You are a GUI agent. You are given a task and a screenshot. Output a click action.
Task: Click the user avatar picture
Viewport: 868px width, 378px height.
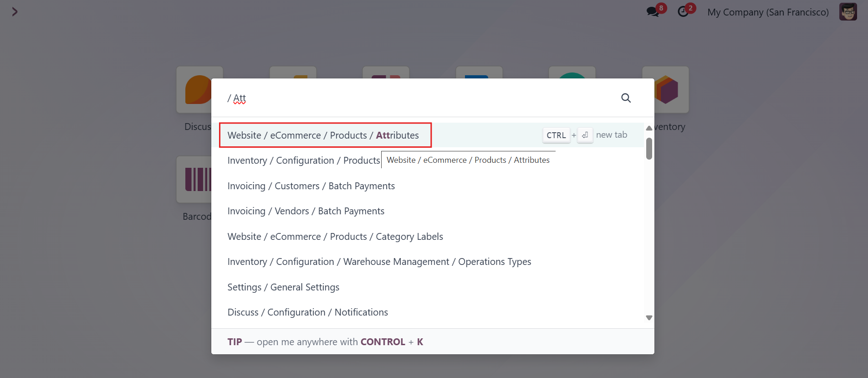(848, 12)
